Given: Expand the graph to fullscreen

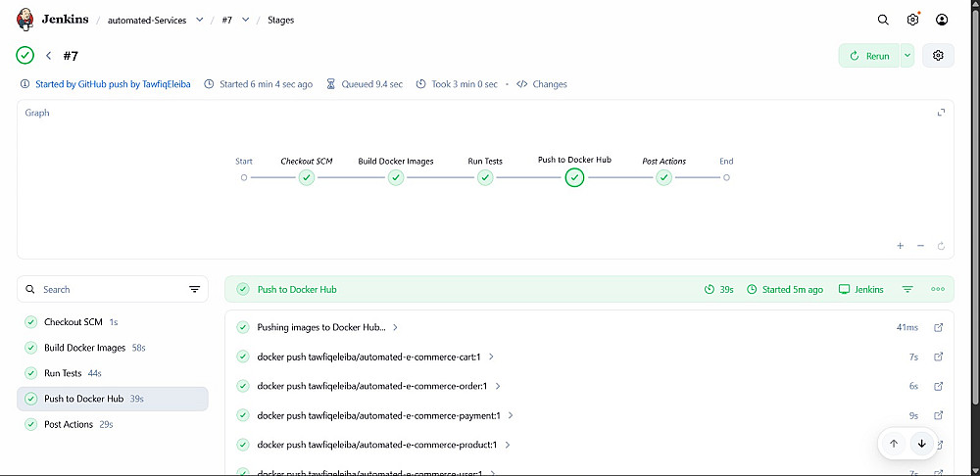Looking at the screenshot, I should pos(941,113).
